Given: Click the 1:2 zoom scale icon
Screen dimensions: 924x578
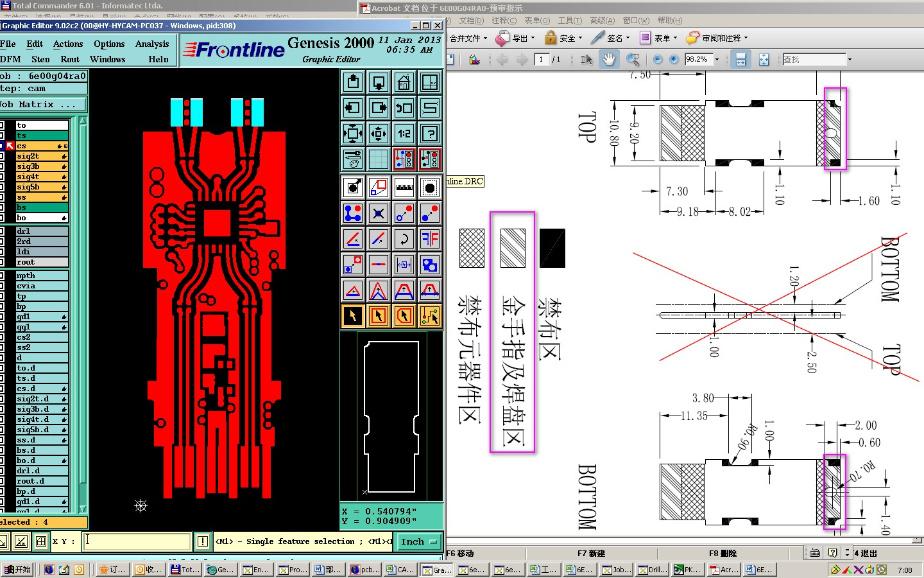Looking at the screenshot, I should (404, 134).
